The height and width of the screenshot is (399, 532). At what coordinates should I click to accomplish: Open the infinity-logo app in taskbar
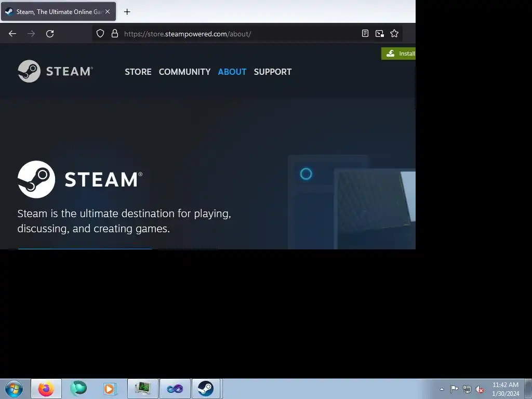click(x=175, y=389)
